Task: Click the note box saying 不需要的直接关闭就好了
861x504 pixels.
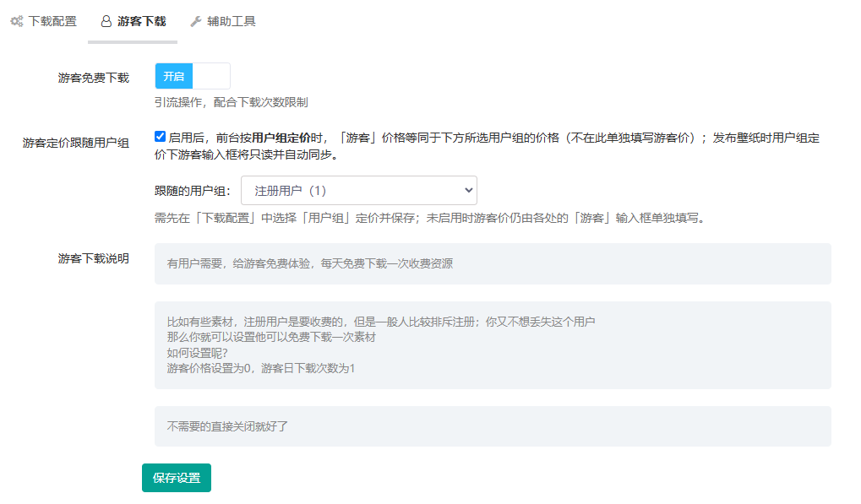Action: pos(493,426)
